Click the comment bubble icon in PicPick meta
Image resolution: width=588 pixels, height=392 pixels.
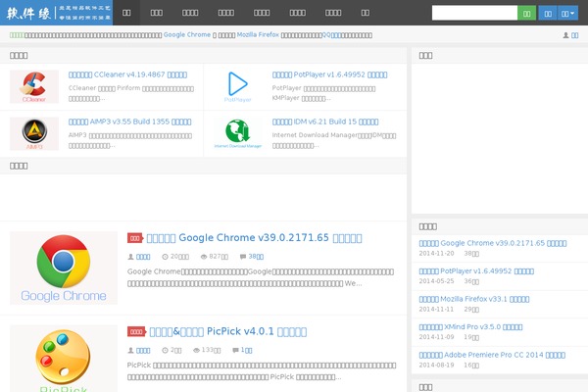pos(235,351)
